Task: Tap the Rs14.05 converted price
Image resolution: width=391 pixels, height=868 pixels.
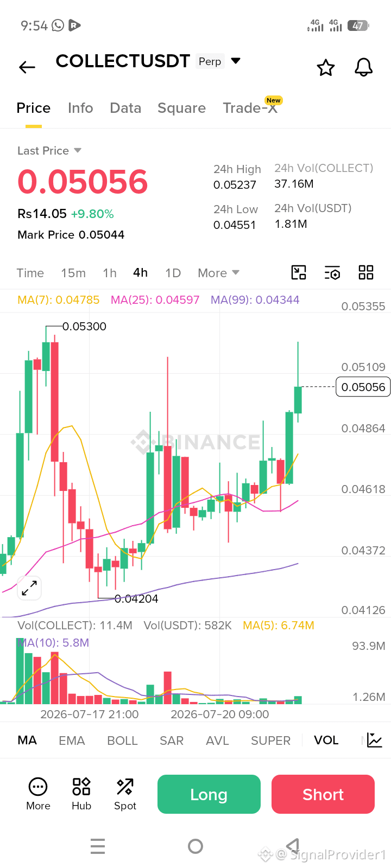Action: (x=42, y=214)
